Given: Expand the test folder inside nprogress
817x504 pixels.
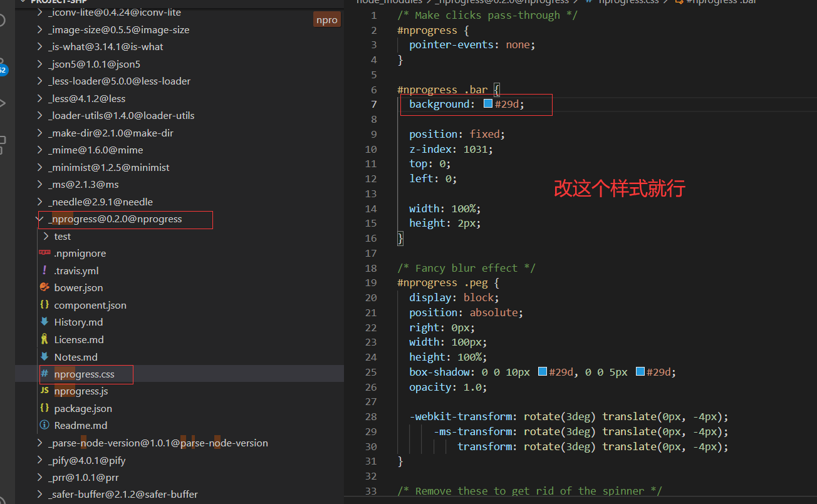Looking at the screenshot, I should click(x=46, y=236).
